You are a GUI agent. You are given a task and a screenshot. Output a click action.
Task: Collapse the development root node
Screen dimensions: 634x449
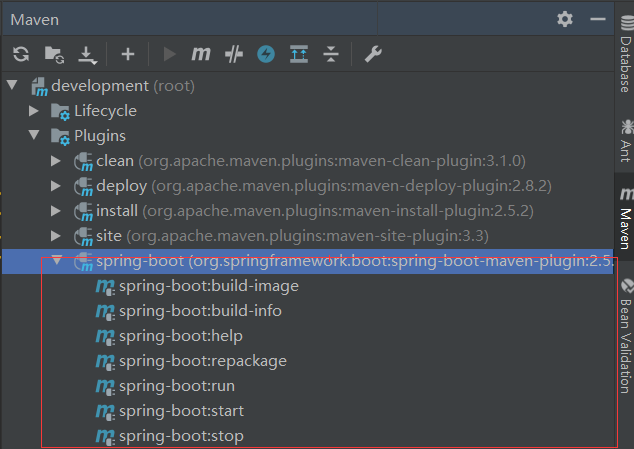[12, 85]
